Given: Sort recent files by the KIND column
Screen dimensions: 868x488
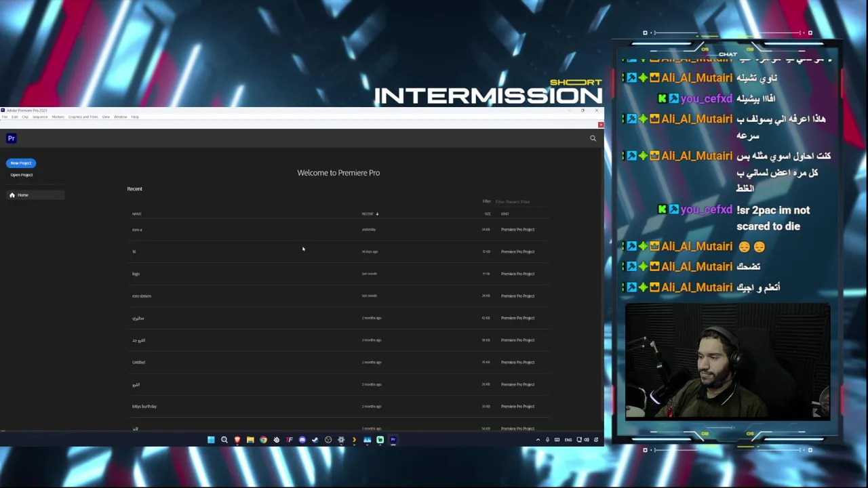Looking at the screenshot, I should click(505, 214).
